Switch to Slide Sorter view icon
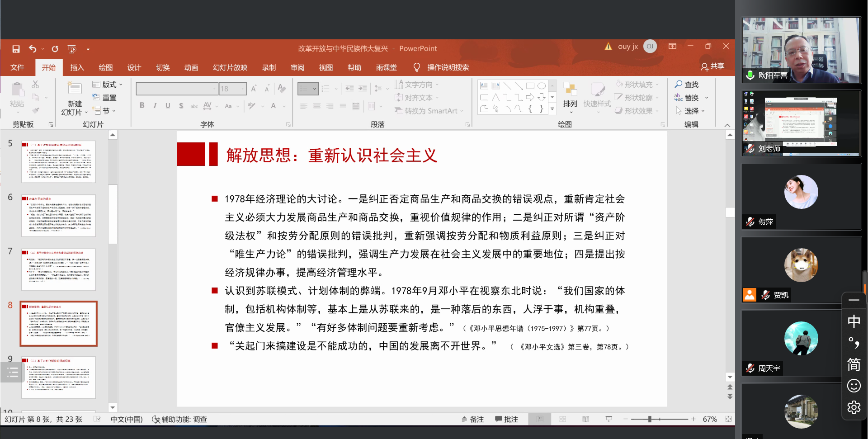The width and height of the screenshot is (868, 439). (563, 419)
